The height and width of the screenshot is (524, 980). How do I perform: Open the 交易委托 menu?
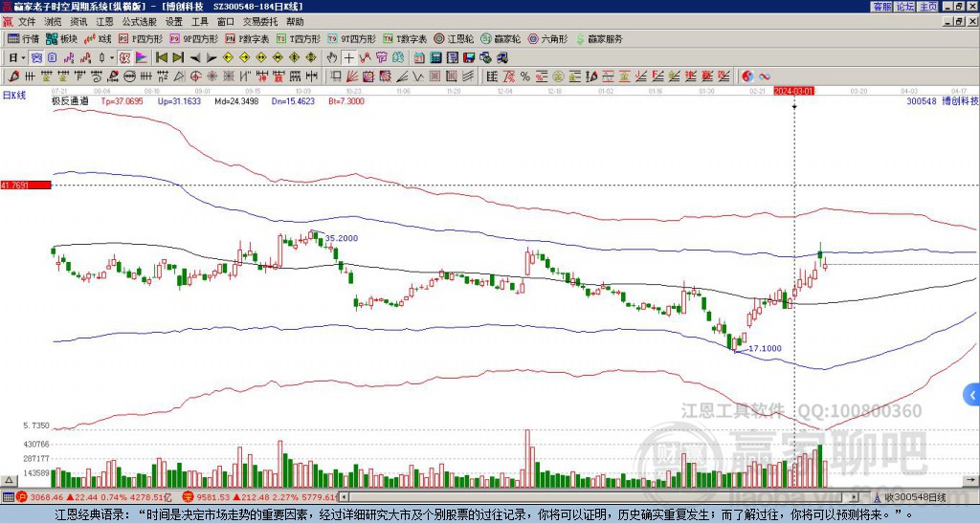pos(260,22)
